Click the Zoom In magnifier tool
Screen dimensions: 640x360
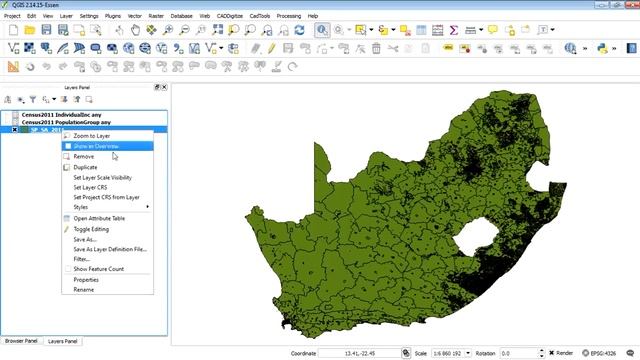pos(168,30)
